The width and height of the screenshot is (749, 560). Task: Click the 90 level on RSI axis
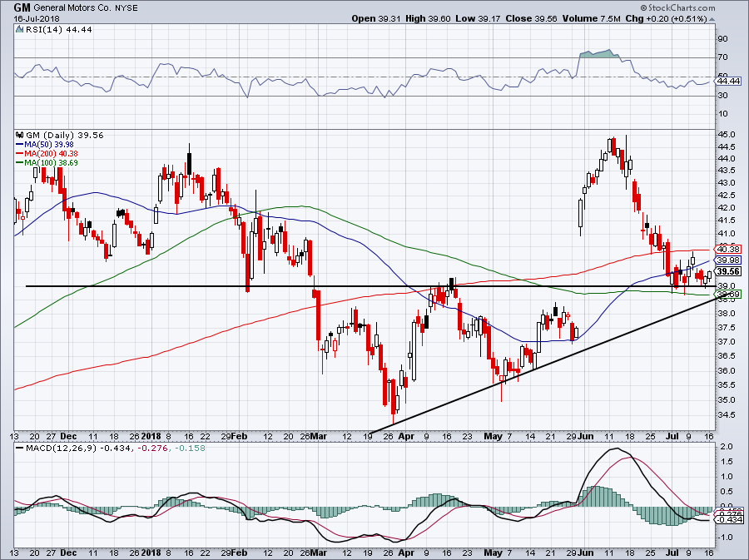[722, 38]
